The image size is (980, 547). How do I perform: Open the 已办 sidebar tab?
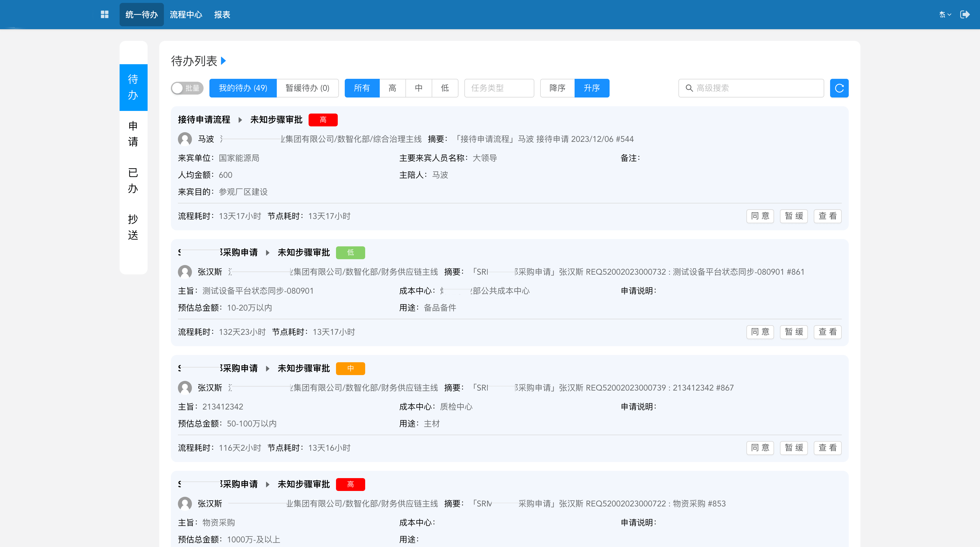click(133, 180)
